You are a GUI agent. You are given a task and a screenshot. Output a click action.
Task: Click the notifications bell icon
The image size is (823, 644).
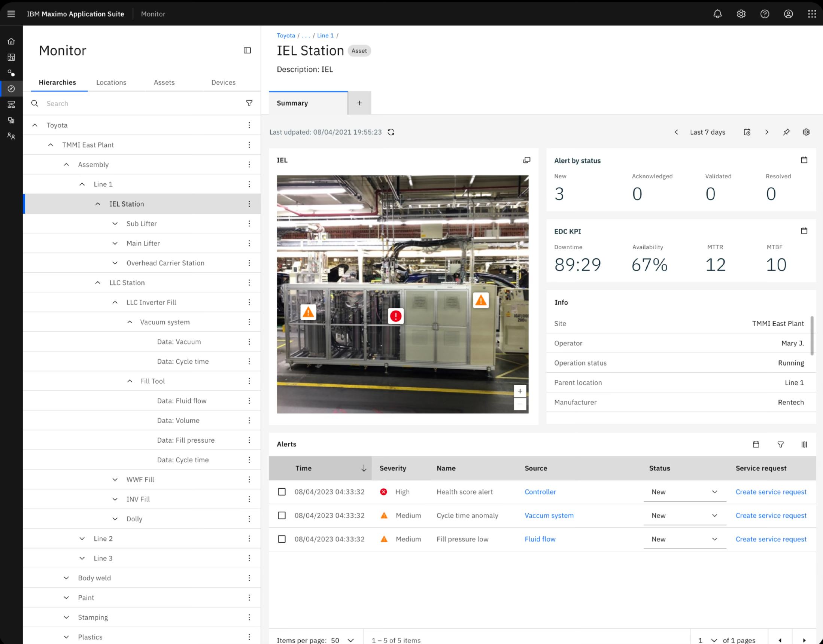[x=717, y=14]
